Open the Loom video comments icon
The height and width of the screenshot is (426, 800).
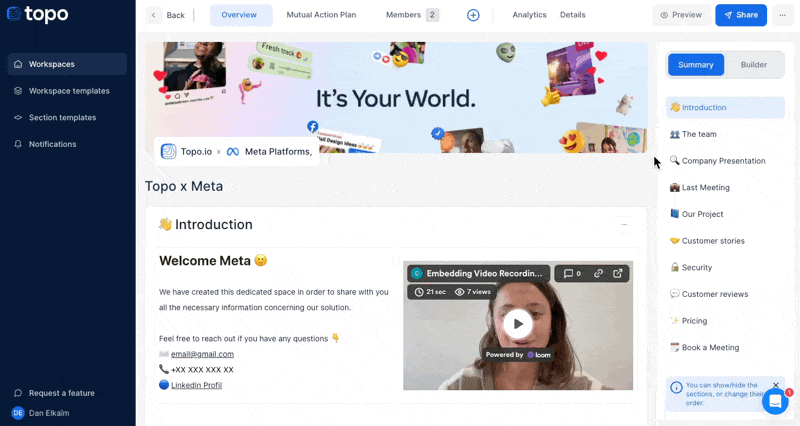pyautogui.click(x=572, y=273)
